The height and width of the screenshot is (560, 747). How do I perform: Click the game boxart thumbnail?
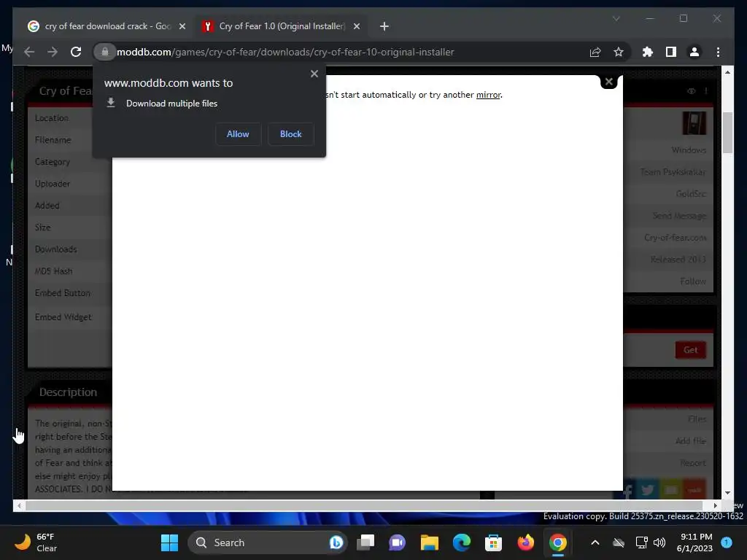[694, 123]
